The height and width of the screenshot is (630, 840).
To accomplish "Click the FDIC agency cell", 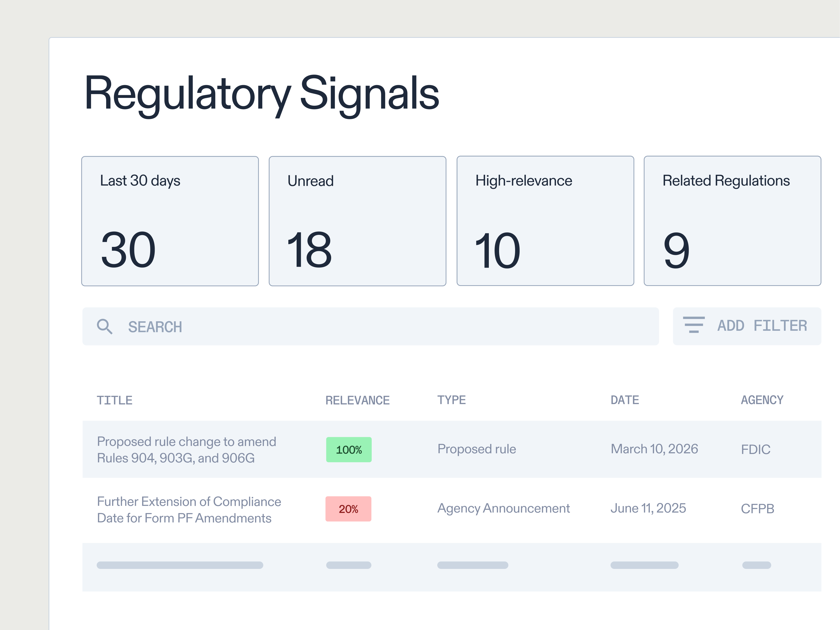I will [756, 449].
